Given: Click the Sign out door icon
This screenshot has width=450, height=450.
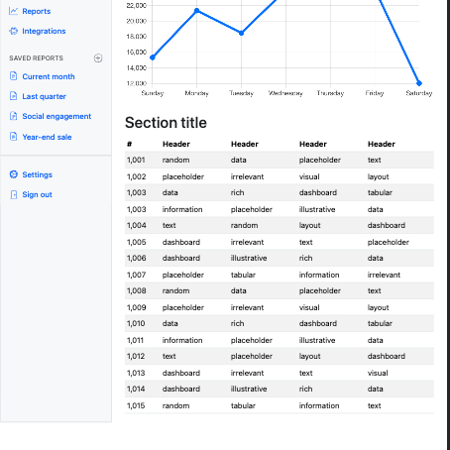Looking at the screenshot, I should click(13, 194).
